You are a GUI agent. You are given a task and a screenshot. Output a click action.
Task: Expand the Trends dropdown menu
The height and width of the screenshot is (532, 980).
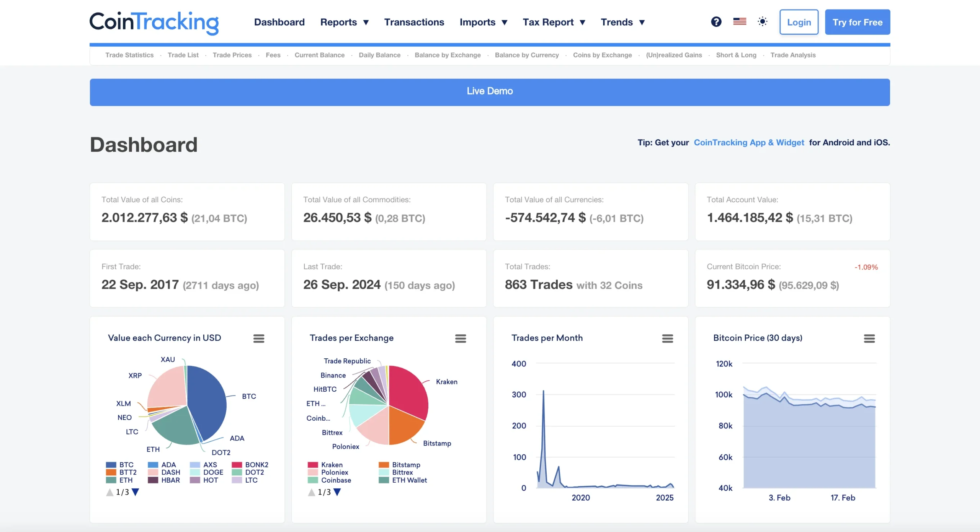tap(623, 22)
